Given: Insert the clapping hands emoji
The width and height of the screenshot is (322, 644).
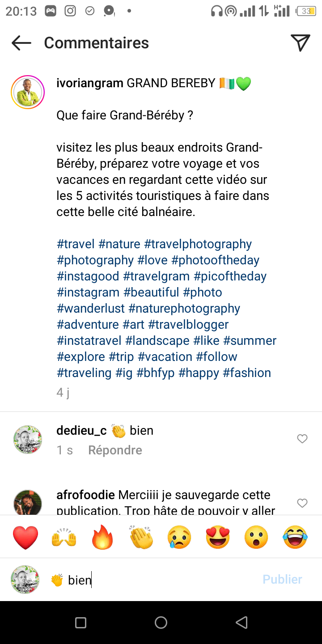Looking at the screenshot, I should 141,537.
